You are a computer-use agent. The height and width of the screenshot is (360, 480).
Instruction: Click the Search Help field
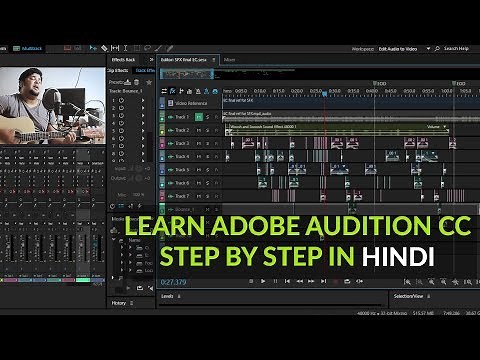click(456, 49)
